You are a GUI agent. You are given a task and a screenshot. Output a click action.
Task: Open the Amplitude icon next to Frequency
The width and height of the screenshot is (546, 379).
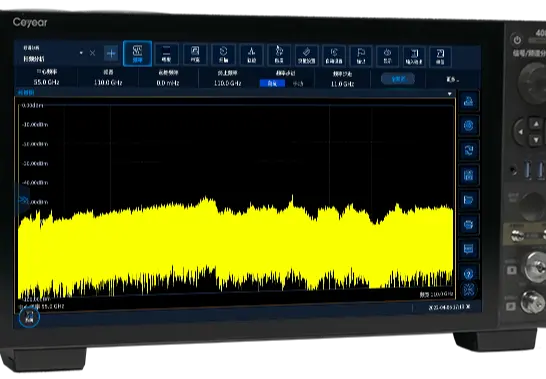[x=166, y=54]
